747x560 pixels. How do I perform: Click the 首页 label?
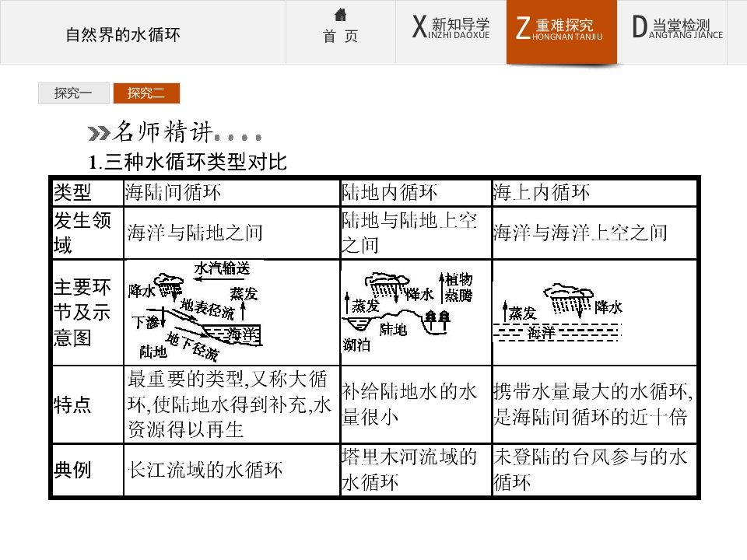[340, 37]
